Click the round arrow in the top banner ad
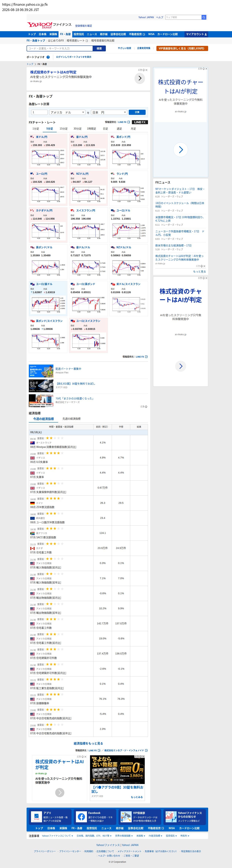 140,78
